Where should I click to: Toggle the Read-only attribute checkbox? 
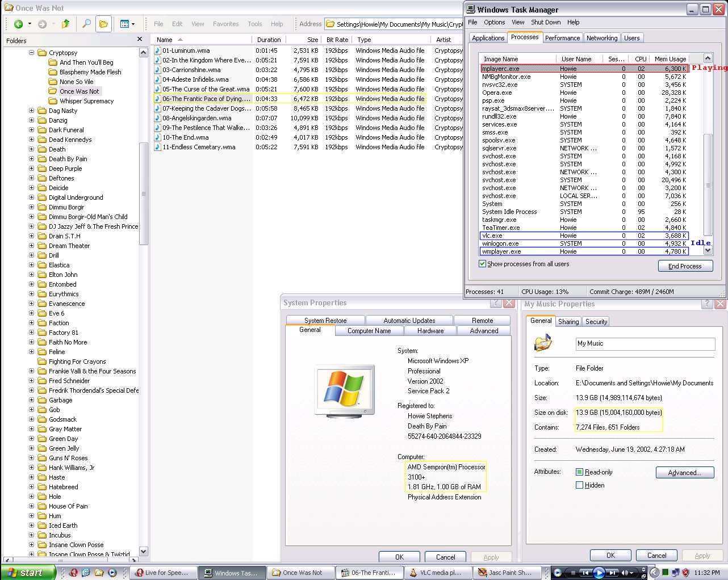(579, 472)
